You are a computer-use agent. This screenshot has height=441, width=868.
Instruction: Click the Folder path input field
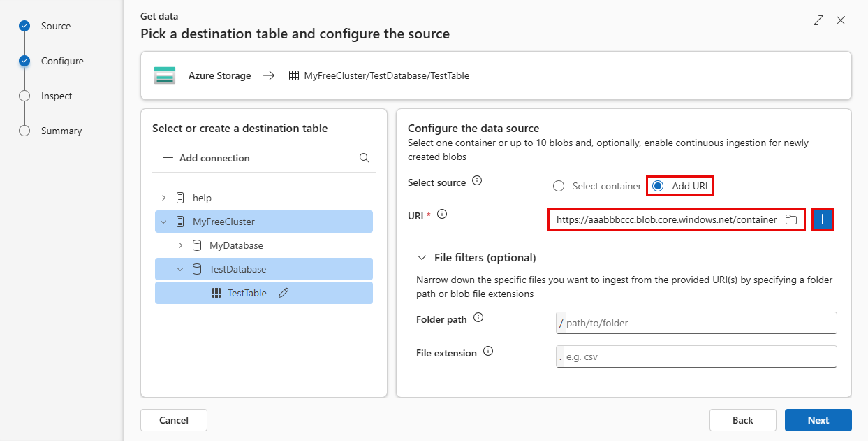[698, 323]
